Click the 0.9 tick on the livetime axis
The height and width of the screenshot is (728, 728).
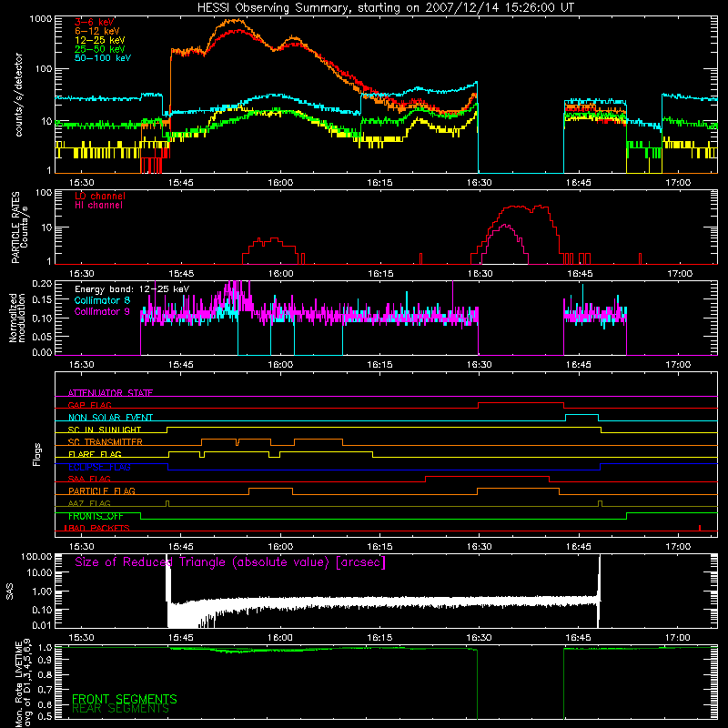(45, 661)
